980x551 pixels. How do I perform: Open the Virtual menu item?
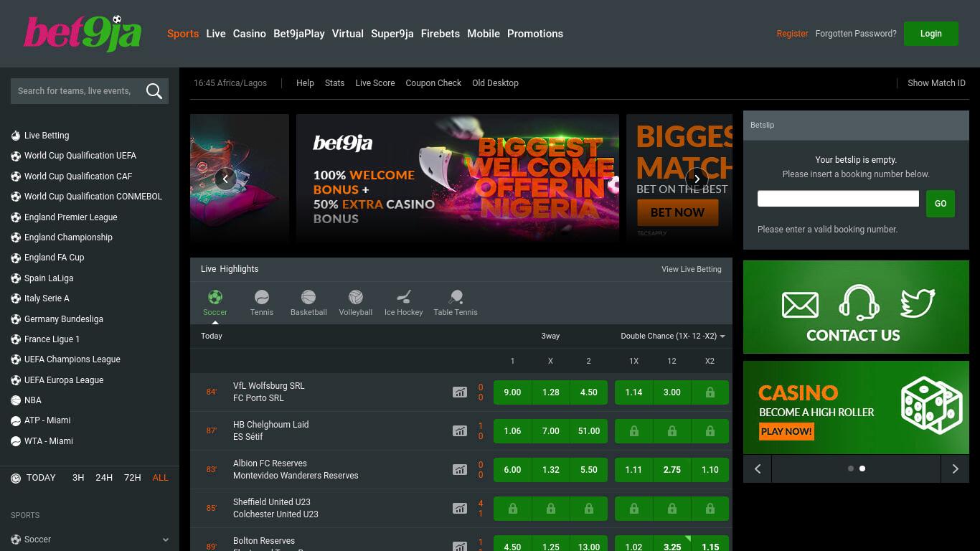point(348,34)
